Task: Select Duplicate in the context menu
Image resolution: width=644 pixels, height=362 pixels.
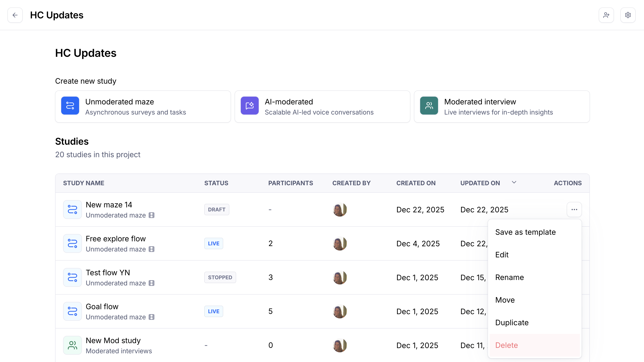Action: 512,322
